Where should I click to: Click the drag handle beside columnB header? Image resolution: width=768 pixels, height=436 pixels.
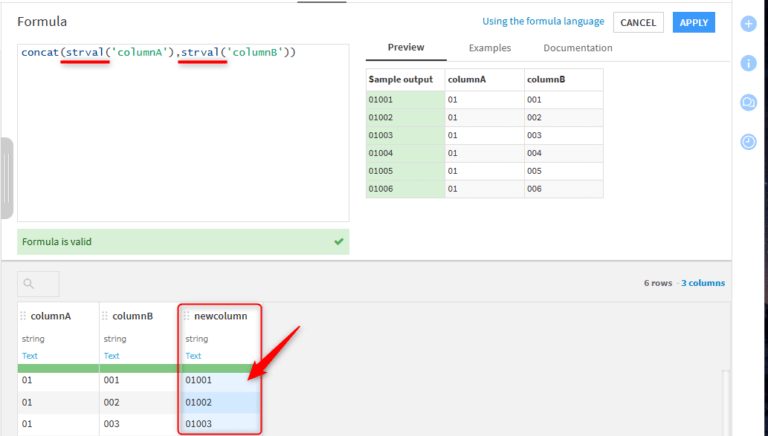(105, 316)
